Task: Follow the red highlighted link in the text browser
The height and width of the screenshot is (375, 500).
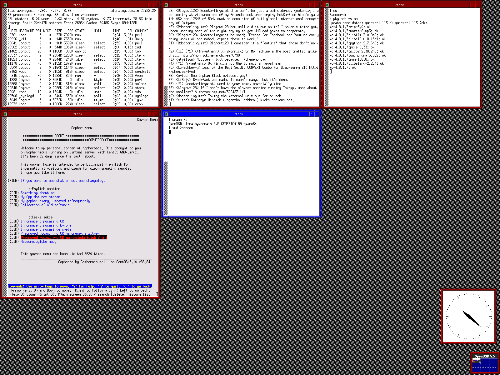Action: (x=64, y=237)
